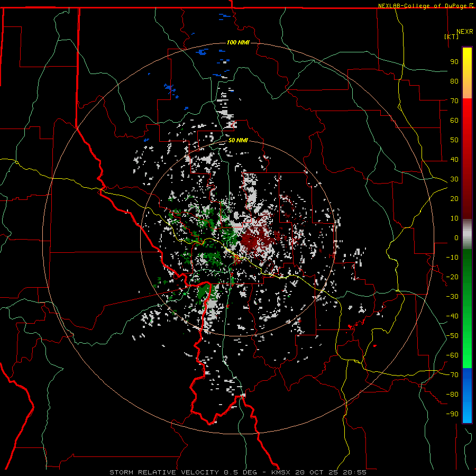Click the 60 value on velocity scale
Screen dimensions: 476x476
pos(454,121)
